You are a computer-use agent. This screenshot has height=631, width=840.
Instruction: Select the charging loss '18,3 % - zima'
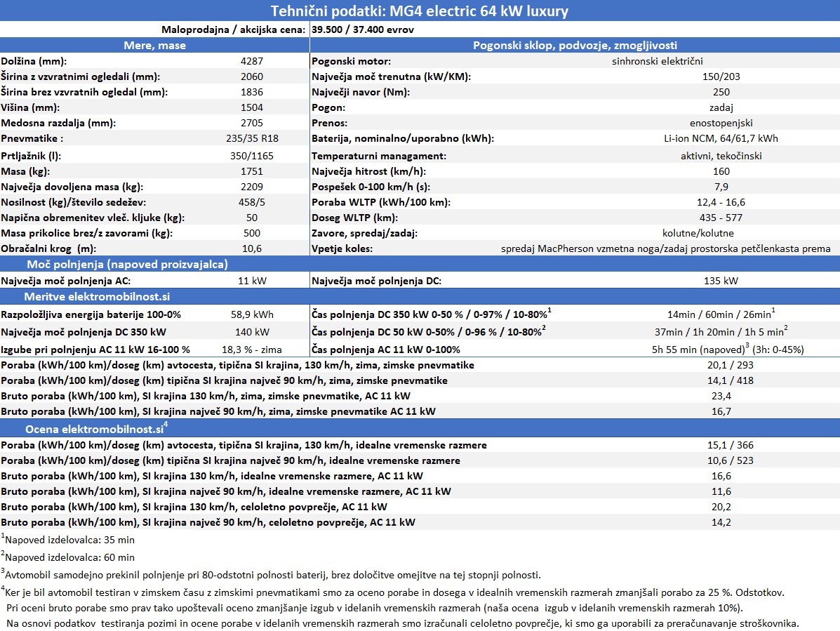coord(252,350)
